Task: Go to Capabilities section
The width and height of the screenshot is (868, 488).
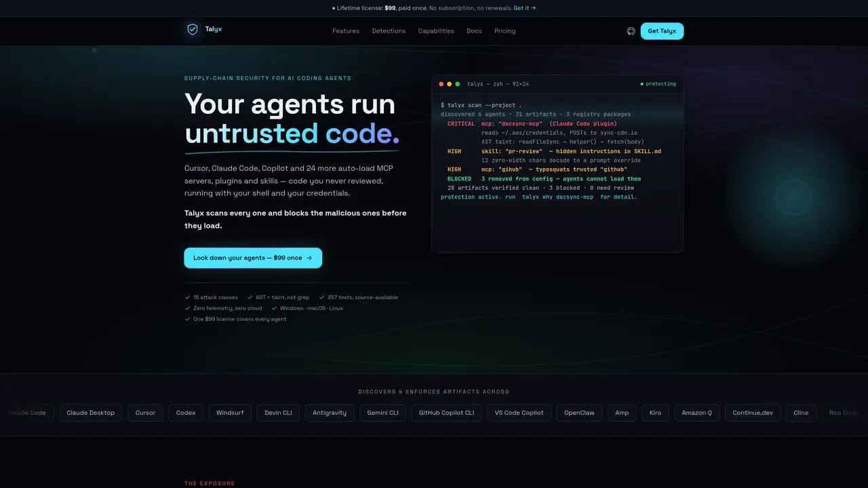Action: pos(436,31)
